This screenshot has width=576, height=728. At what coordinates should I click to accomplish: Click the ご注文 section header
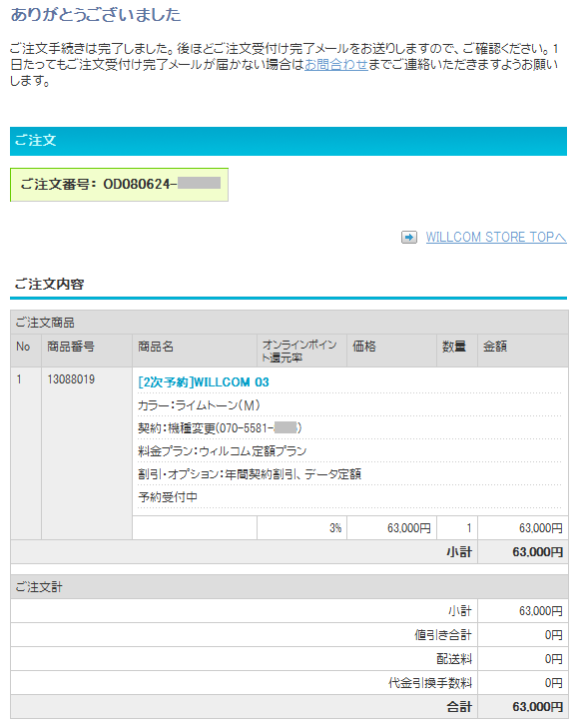point(288,141)
